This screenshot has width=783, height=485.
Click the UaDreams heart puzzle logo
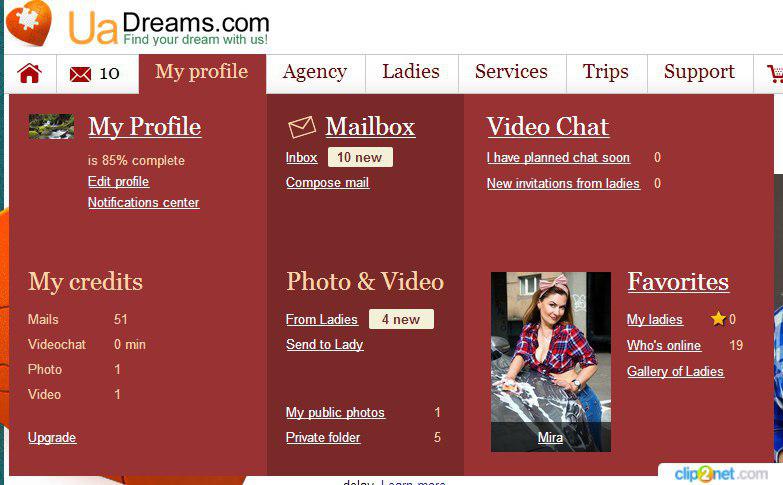29,23
